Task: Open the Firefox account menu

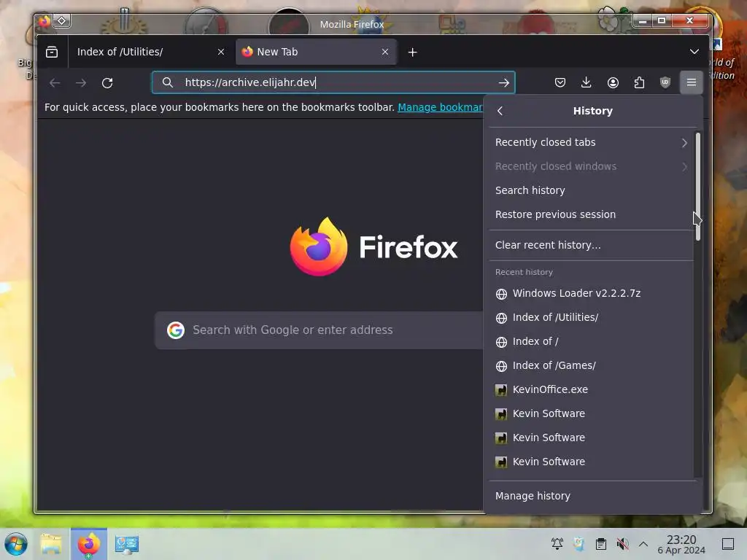Action: coord(613,83)
